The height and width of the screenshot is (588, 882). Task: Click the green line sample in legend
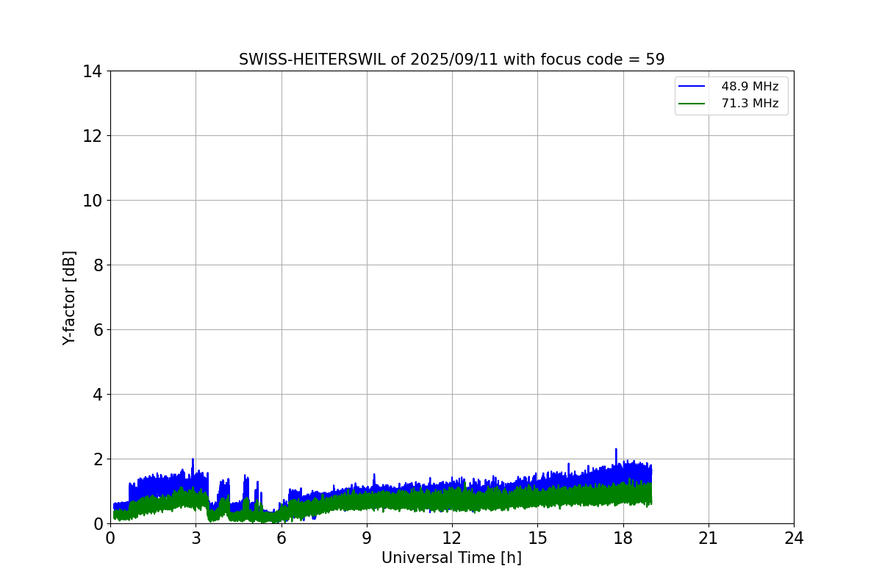tap(692, 104)
